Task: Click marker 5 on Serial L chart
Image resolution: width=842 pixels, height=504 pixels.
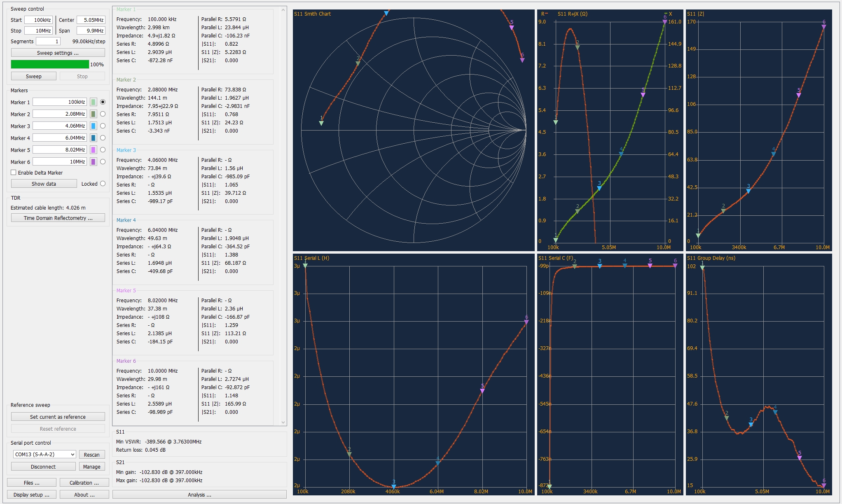Action: click(x=482, y=390)
